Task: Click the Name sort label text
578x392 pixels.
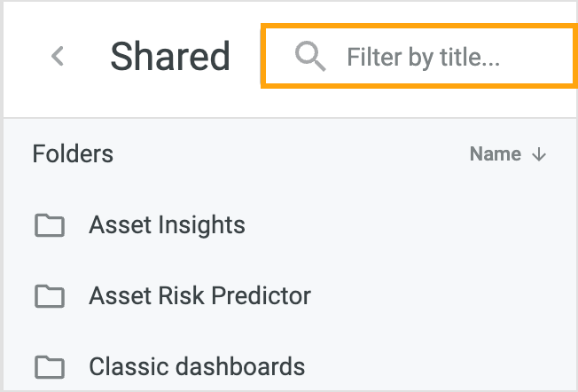Action: coord(496,153)
